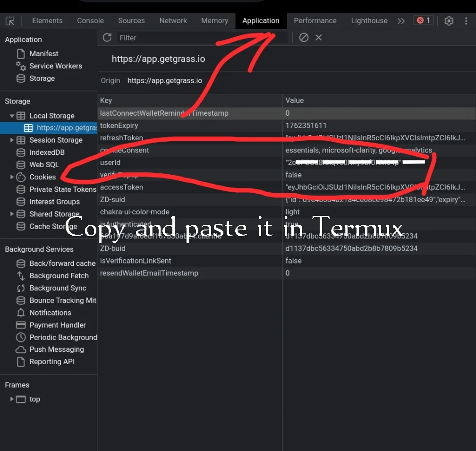The width and height of the screenshot is (476, 451).
Task: Select the refreshToken key
Action: click(x=121, y=138)
